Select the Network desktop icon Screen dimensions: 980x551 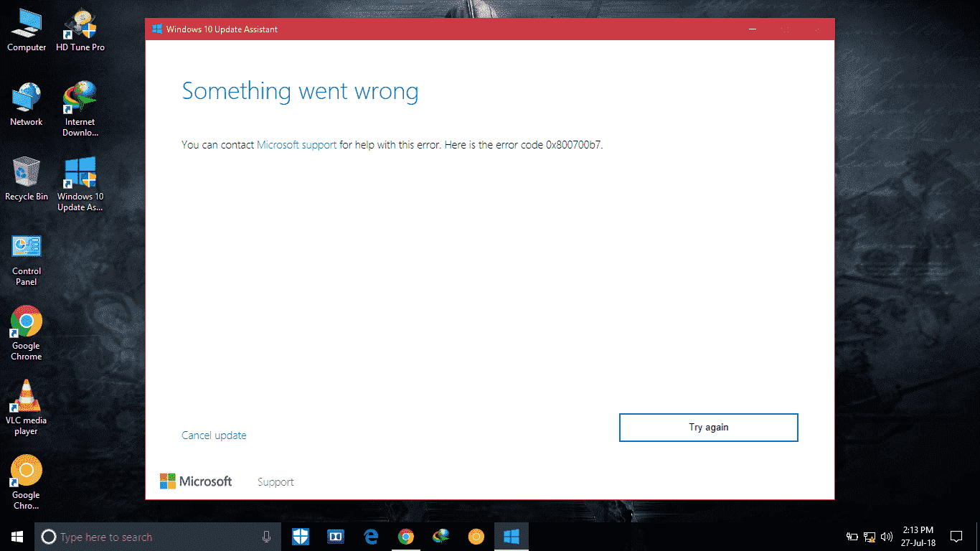[x=27, y=105]
